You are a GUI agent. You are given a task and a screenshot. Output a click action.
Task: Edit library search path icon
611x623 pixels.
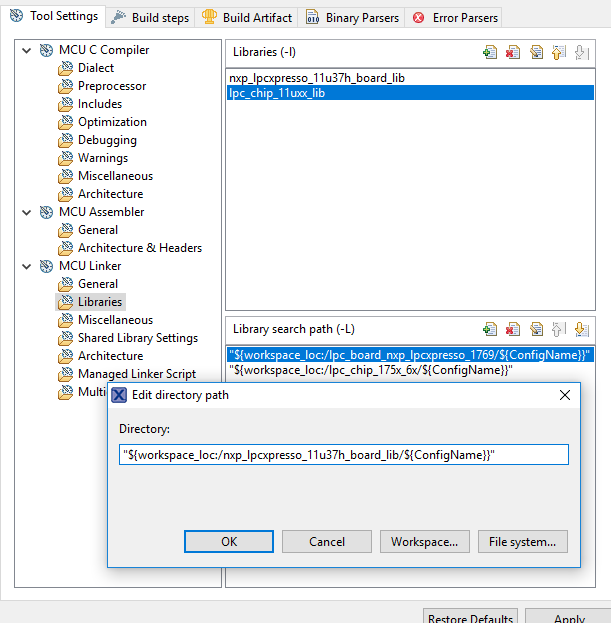click(x=536, y=329)
